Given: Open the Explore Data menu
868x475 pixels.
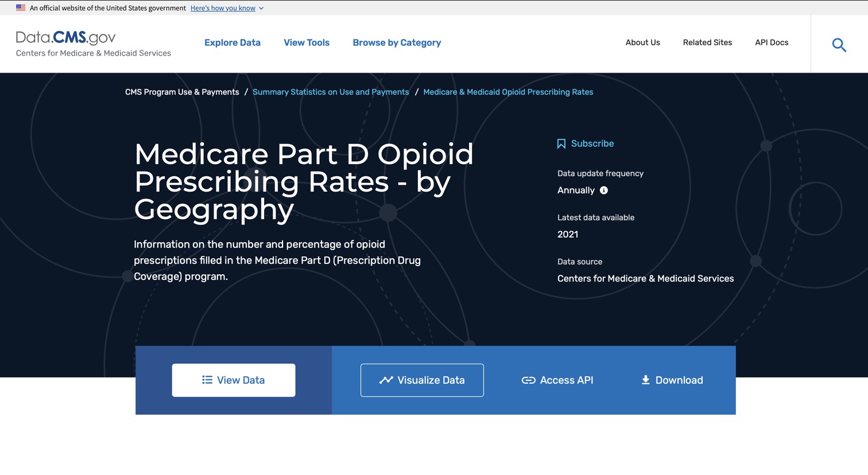Looking at the screenshot, I should 232,42.
